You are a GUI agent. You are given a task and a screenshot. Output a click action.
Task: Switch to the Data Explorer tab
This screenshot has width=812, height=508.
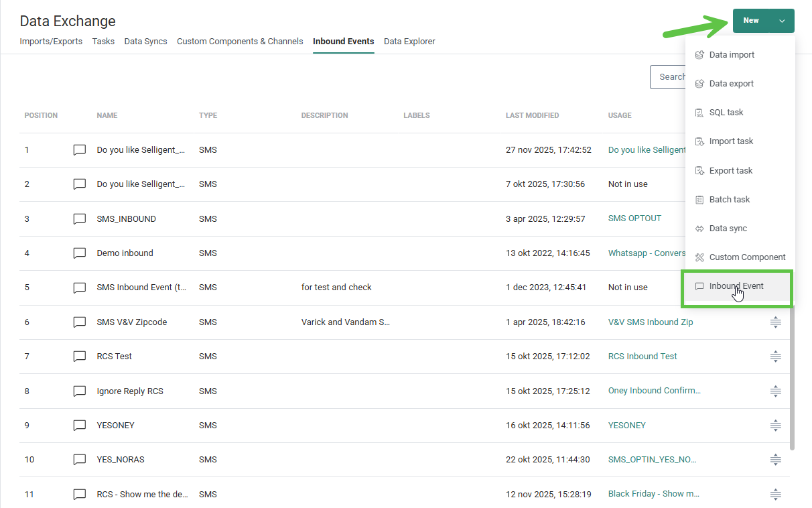click(409, 42)
